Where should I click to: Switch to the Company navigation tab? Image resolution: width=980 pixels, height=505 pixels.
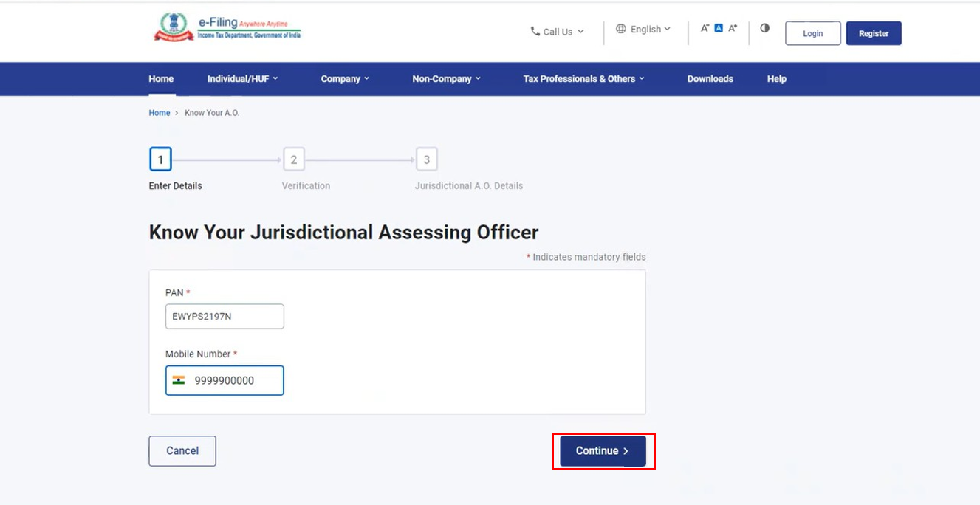344,78
